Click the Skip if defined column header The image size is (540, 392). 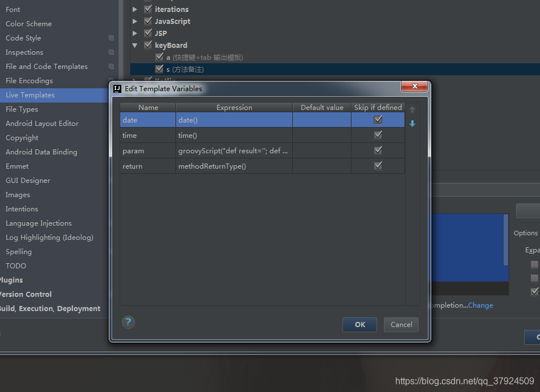tap(378, 108)
